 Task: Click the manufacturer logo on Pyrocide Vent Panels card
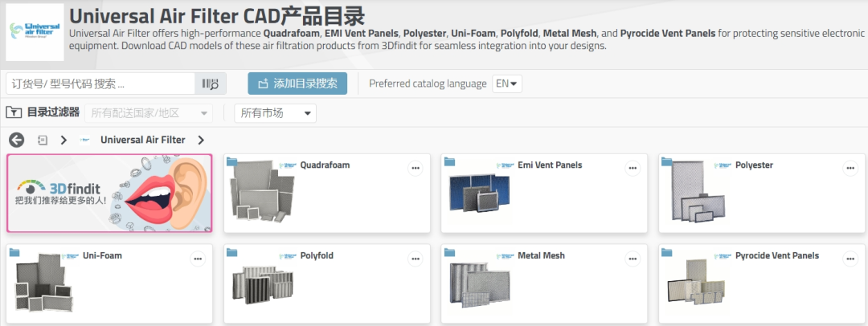(723, 255)
